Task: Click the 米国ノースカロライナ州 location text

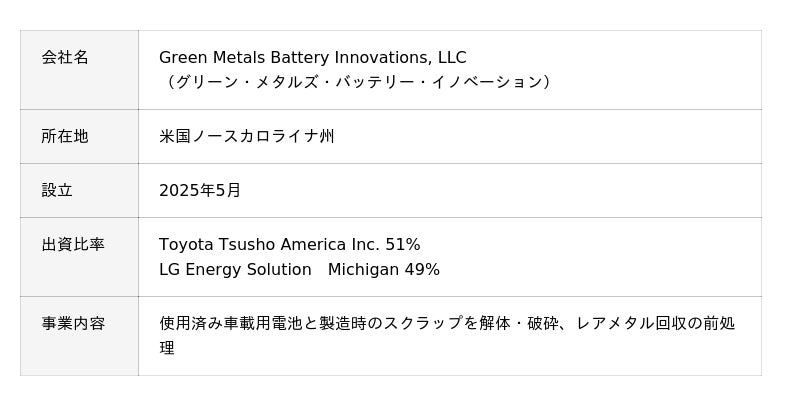Action: click(x=247, y=136)
